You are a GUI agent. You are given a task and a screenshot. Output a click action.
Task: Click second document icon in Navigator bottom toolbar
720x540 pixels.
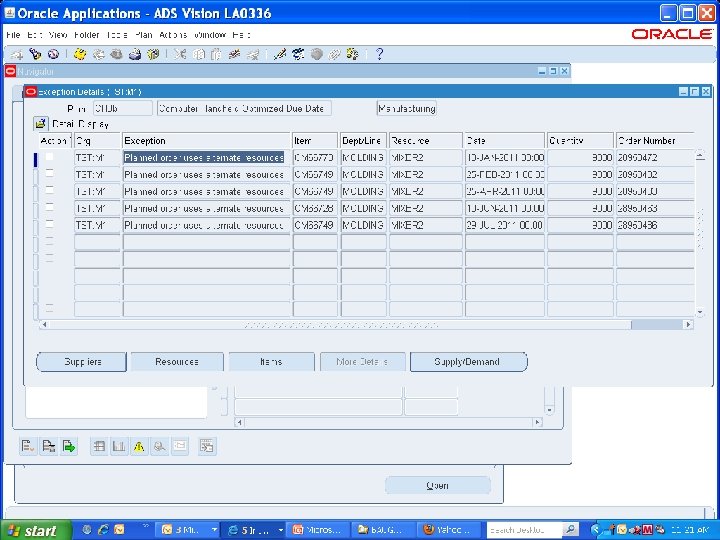point(48,446)
